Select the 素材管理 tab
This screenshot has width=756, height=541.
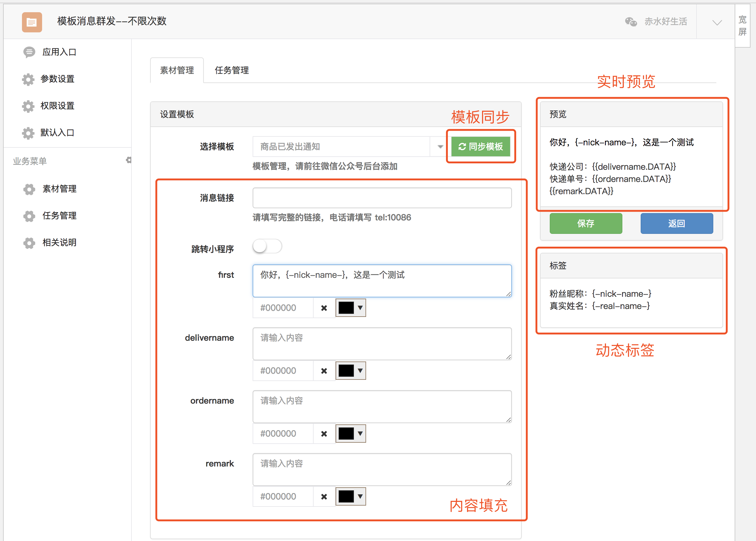177,70
